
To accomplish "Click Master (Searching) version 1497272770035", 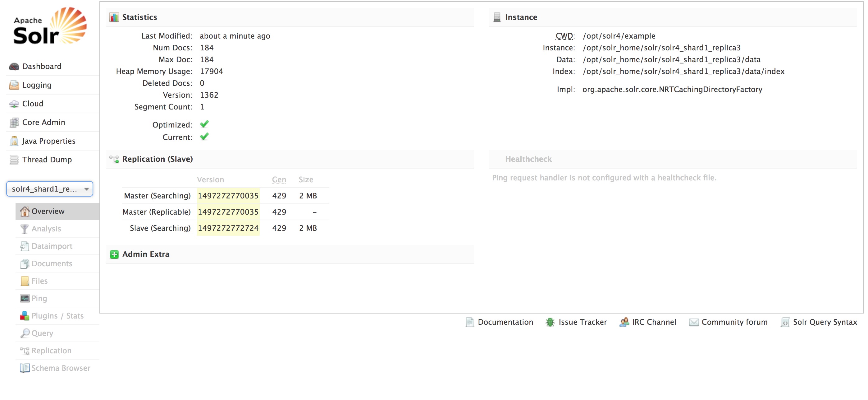I will (228, 196).
